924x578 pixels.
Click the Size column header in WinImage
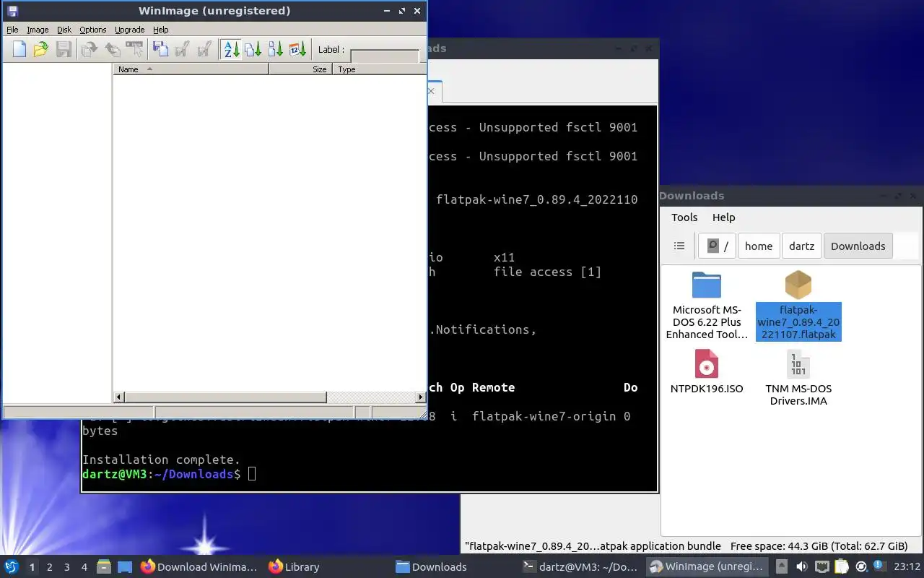(300, 69)
